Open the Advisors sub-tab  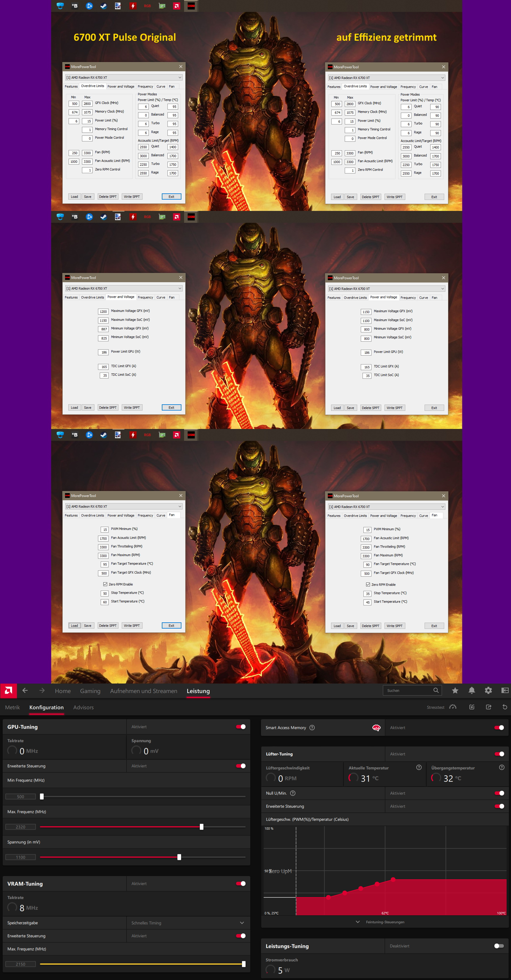(83, 707)
